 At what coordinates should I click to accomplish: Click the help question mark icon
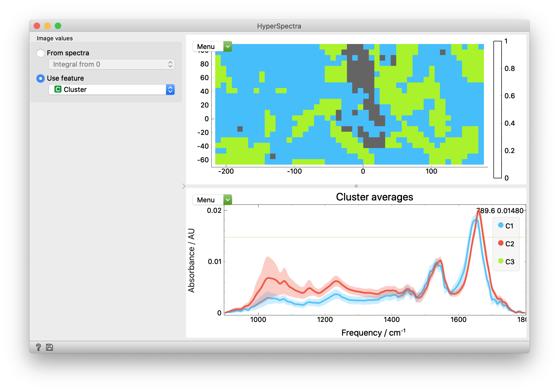[x=38, y=347]
